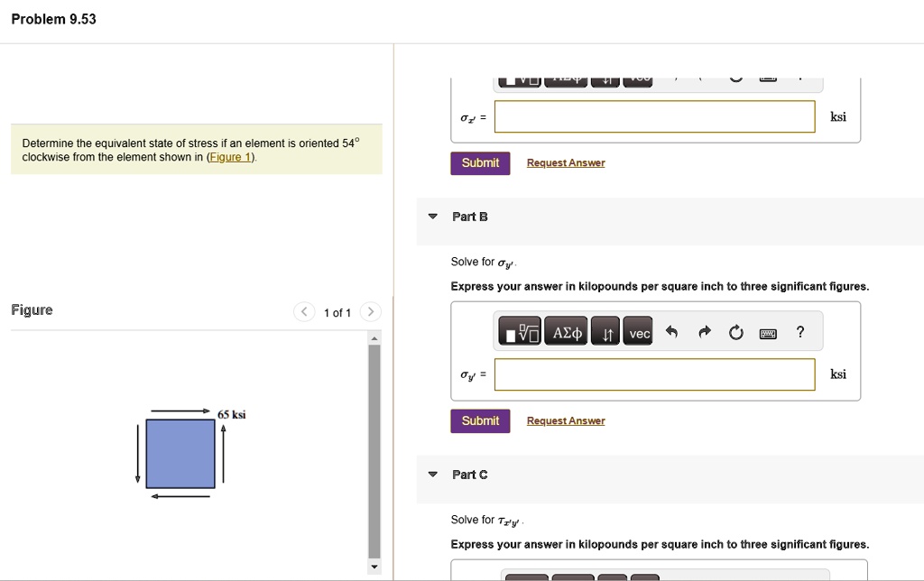
Task: Click the up-down arrows subscript icon
Action: [607, 334]
